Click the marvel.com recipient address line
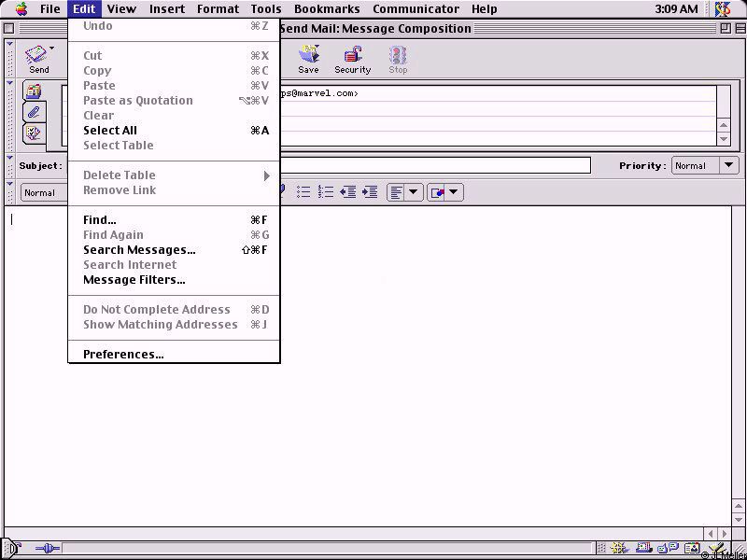 click(x=498, y=93)
